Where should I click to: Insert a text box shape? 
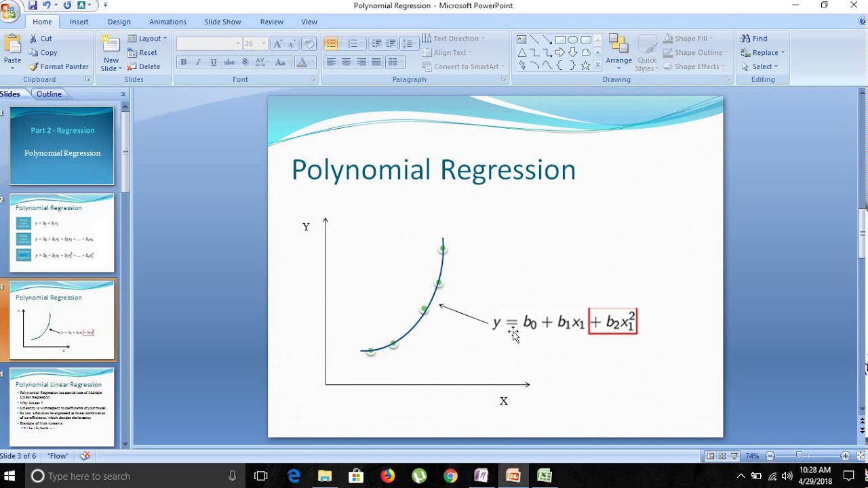point(521,39)
